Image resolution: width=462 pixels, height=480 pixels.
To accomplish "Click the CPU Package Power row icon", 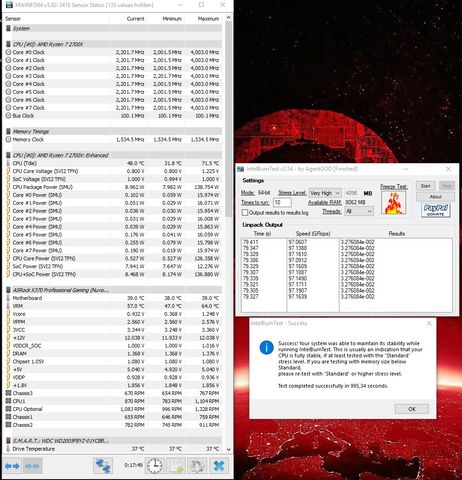I will point(8,187).
